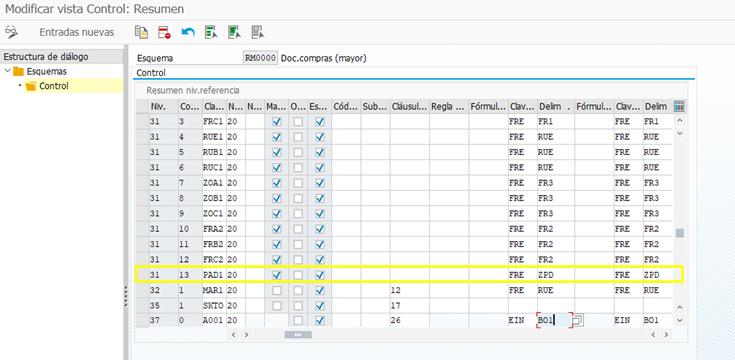
Task: Click the panel splitter handle beside dialog structure
Action: point(126,296)
